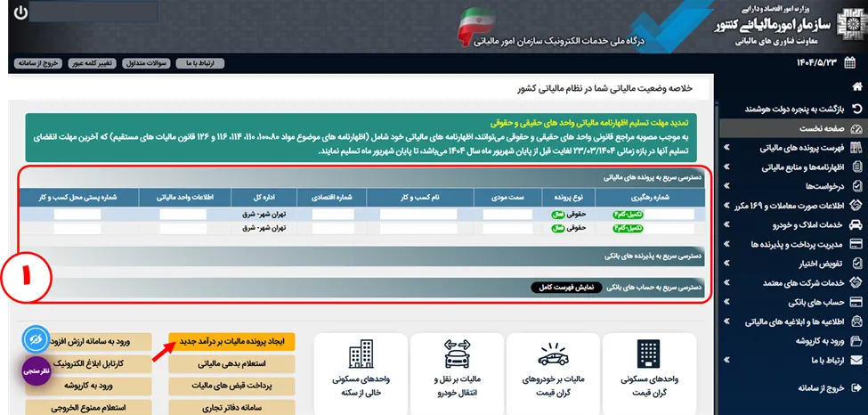The image size is (868, 415).
Task: Expand حساب های بانکی chevron
Action: 726,302
